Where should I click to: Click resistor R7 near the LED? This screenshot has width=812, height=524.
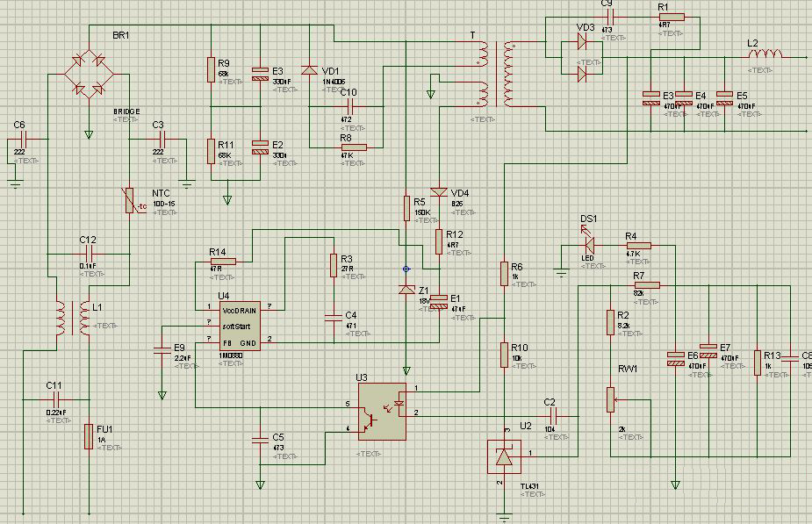tap(647, 285)
